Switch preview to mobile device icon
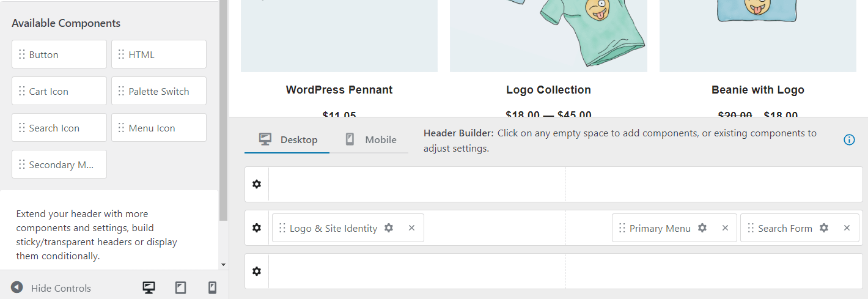Image resolution: width=868 pixels, height=299 pixels. click(x=212, y=288)
